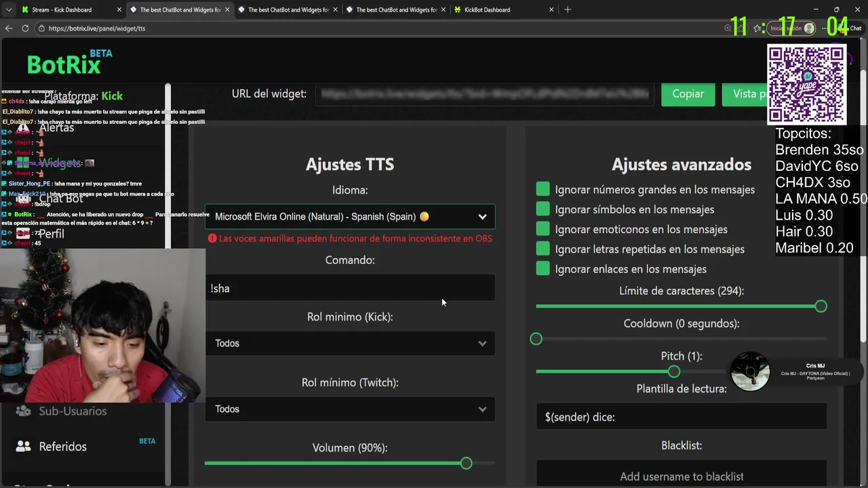Click the Yape QR code image
This screenshot has width=868, height=488.
point(806,85)
